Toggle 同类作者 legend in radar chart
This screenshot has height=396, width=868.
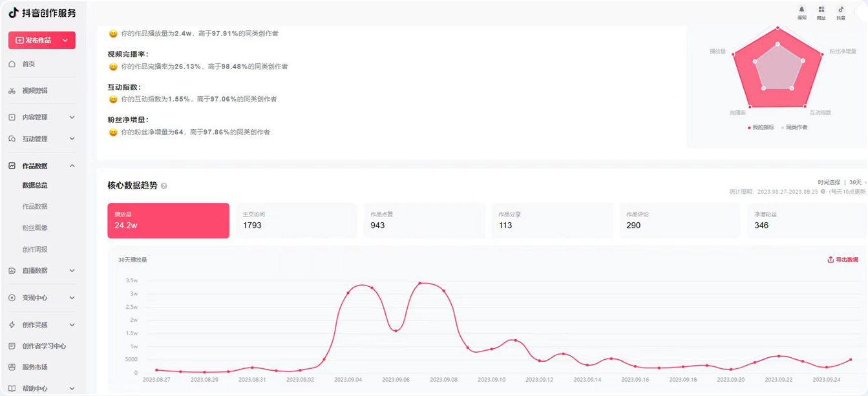coord(794,127)
